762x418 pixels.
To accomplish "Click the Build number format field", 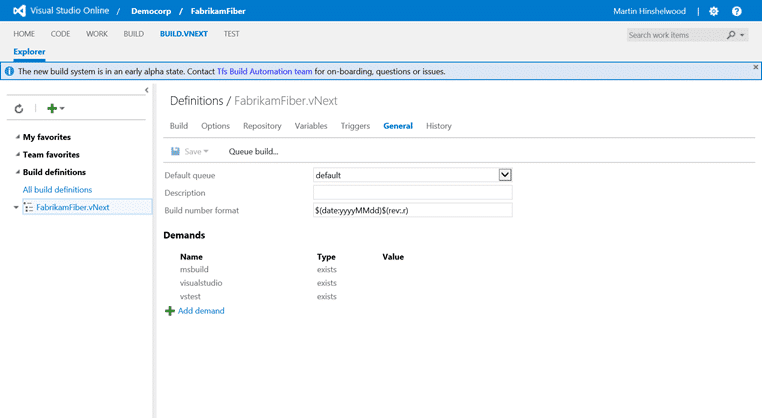I will [x=413, y=210].
